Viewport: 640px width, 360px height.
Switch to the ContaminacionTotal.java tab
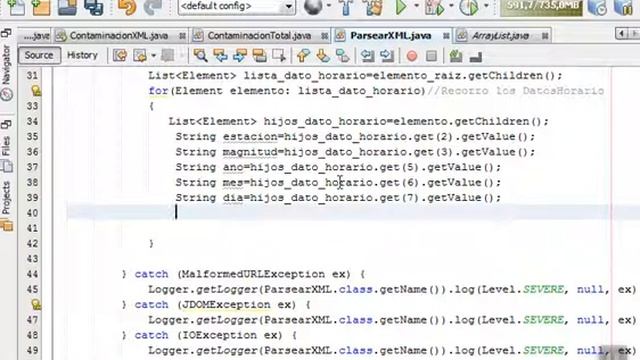click(259, 36)
